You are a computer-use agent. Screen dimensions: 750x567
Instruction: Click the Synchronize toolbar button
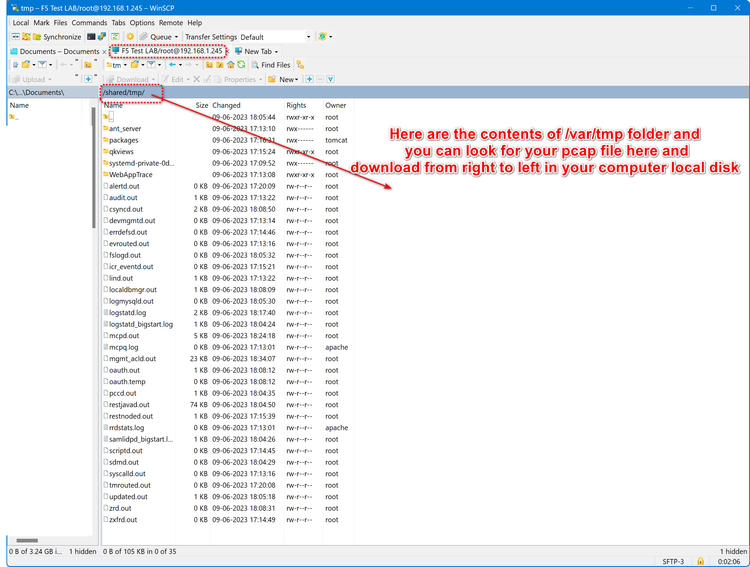click(x=54, y=37)
